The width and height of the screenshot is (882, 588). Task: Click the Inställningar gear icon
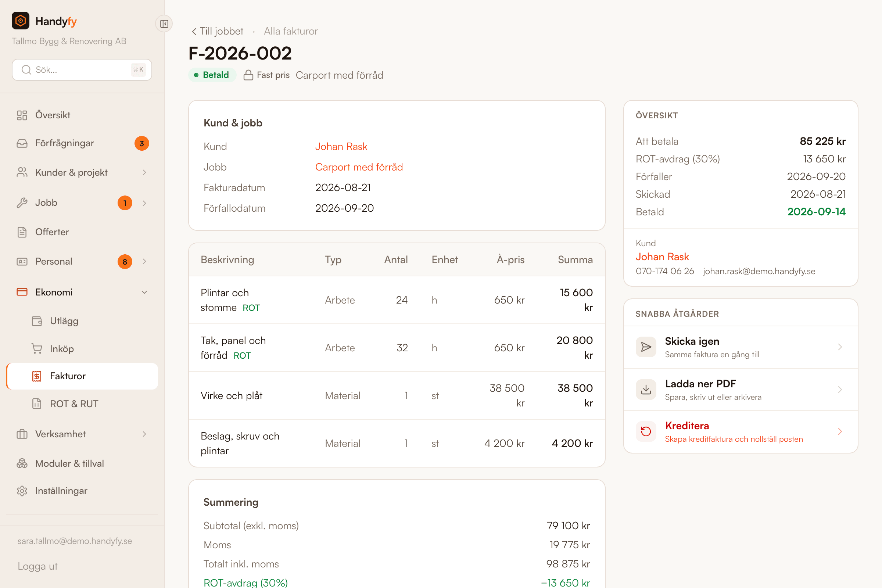(22, 491)
